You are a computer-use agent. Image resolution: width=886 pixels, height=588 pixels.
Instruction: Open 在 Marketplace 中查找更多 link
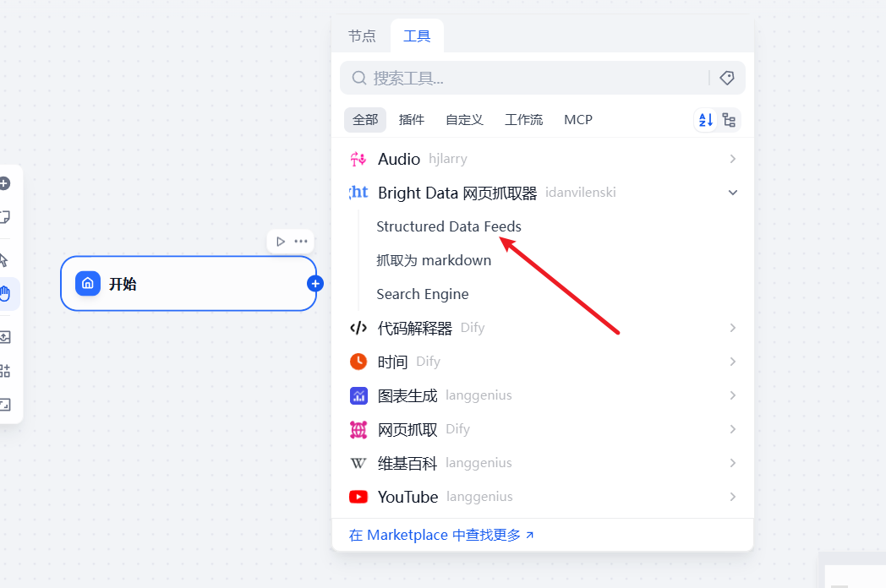click(x=441, y=535)
